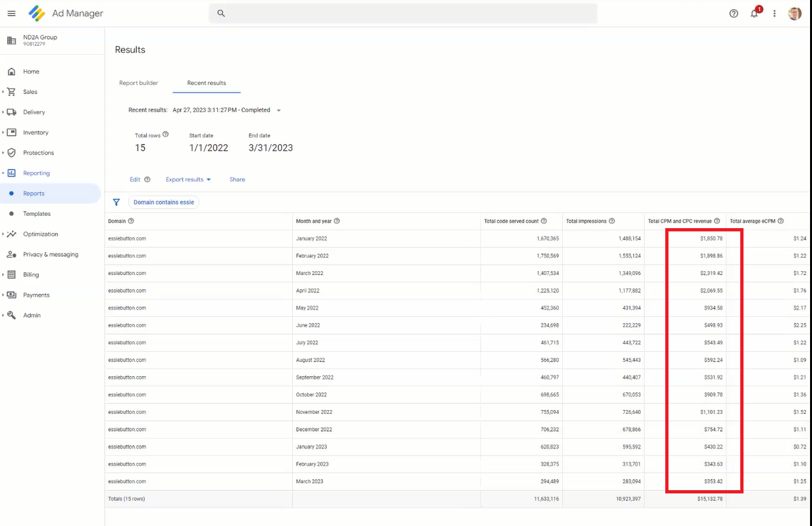
Task: Expand the Billing section arrow
Action: [x=3, y=274]
